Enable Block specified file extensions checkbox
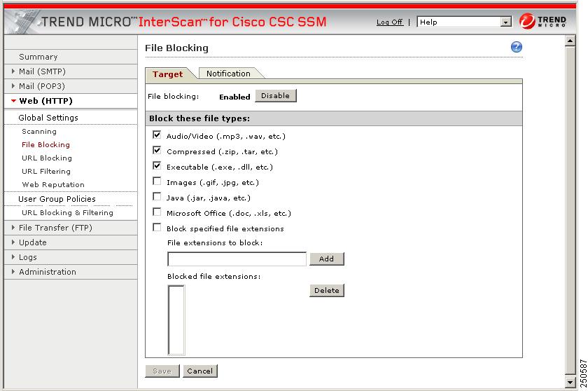 click(x=157, y=228)
